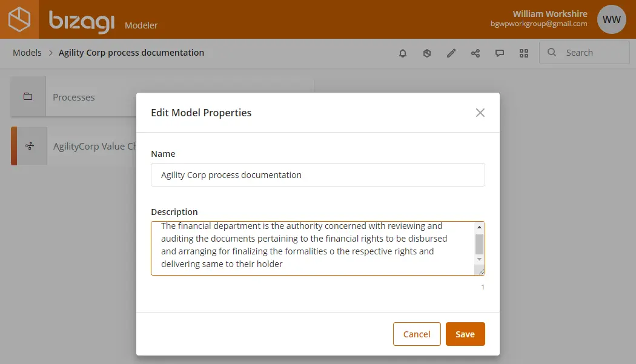The height and width of the screenshot is (364, 636).
Task: Open the comments speech bubble icon
Action: [x=500, y=53]
